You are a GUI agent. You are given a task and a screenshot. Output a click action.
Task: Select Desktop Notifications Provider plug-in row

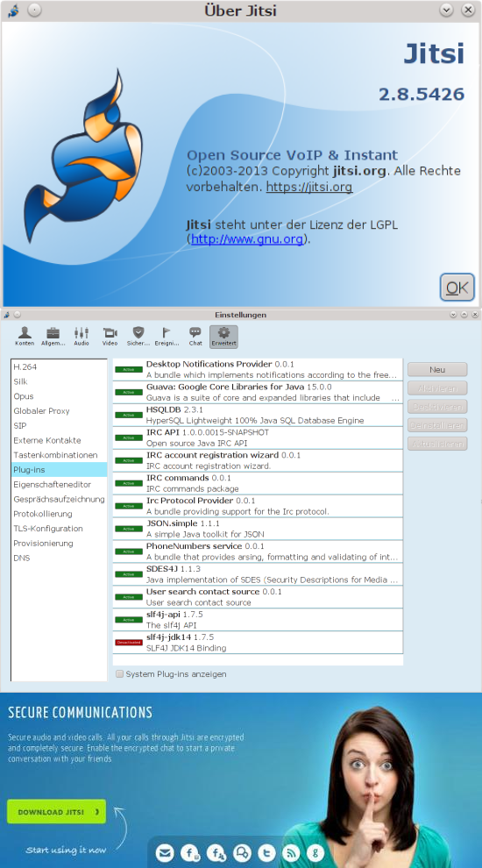258,369
